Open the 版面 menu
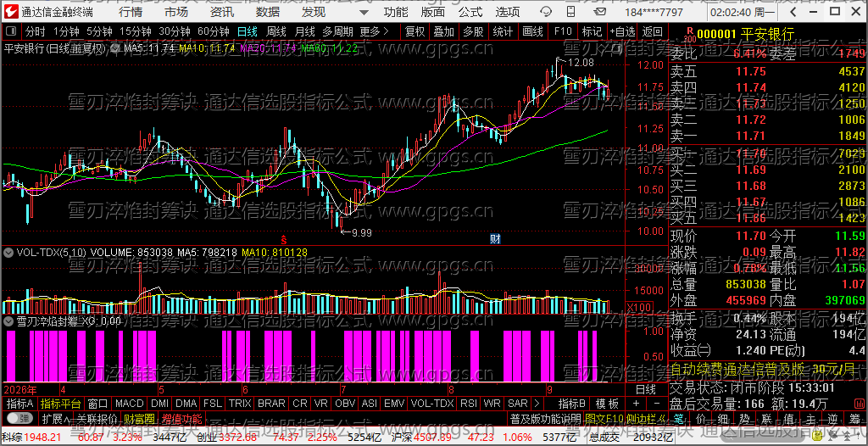The image size is (868, 446). (x=432, y=12)
